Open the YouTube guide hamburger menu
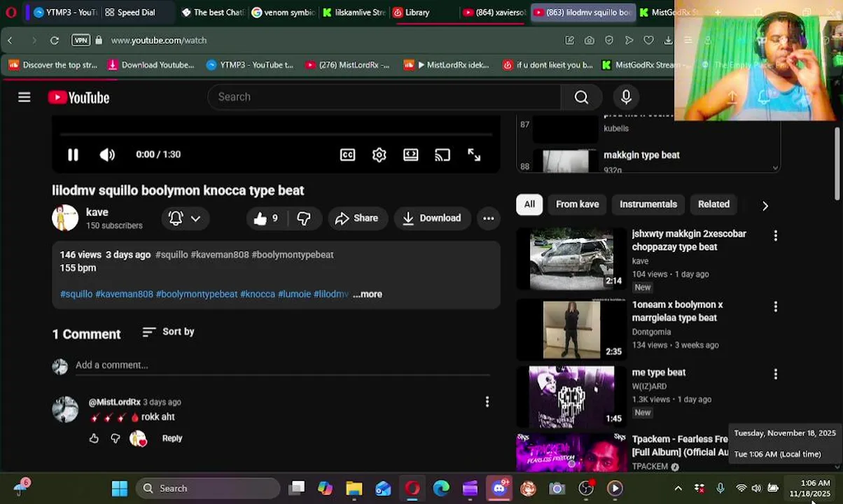843x504 pixels. [x=25, y=97]
